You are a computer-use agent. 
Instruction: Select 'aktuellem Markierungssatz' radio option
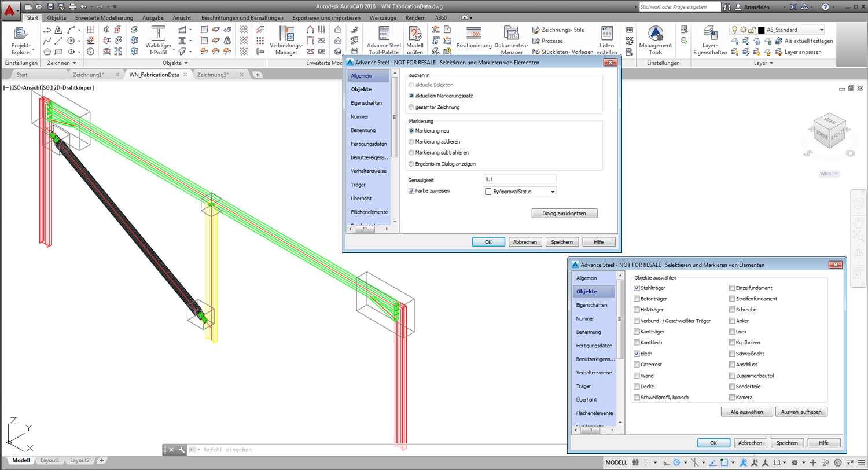coord(411,96)
